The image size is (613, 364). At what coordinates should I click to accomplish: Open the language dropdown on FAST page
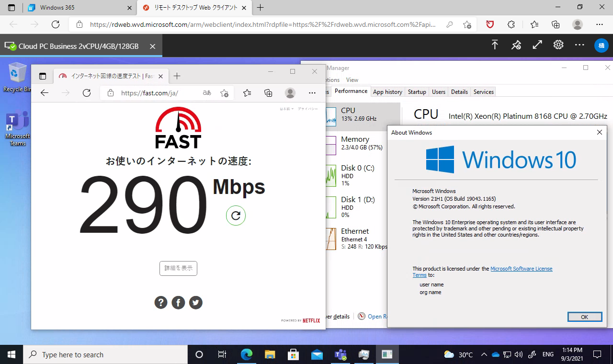286,109
